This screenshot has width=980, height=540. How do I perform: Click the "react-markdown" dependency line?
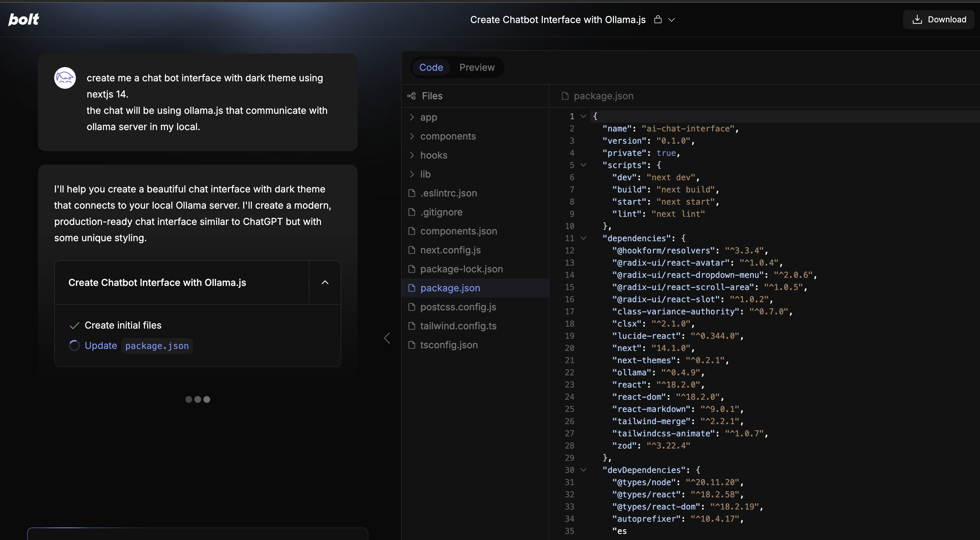coord(678,409)
